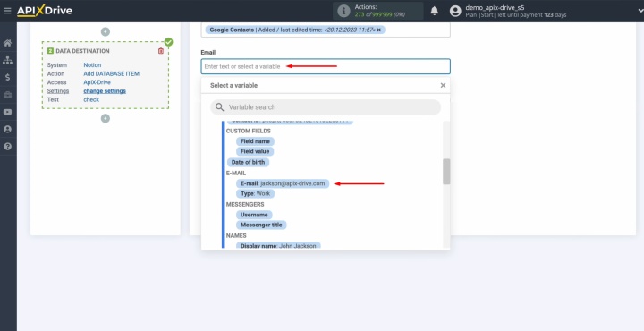This screenshot has height=331, width=644.
Task: Select the Messenger title variable
Action: (261, 225)
